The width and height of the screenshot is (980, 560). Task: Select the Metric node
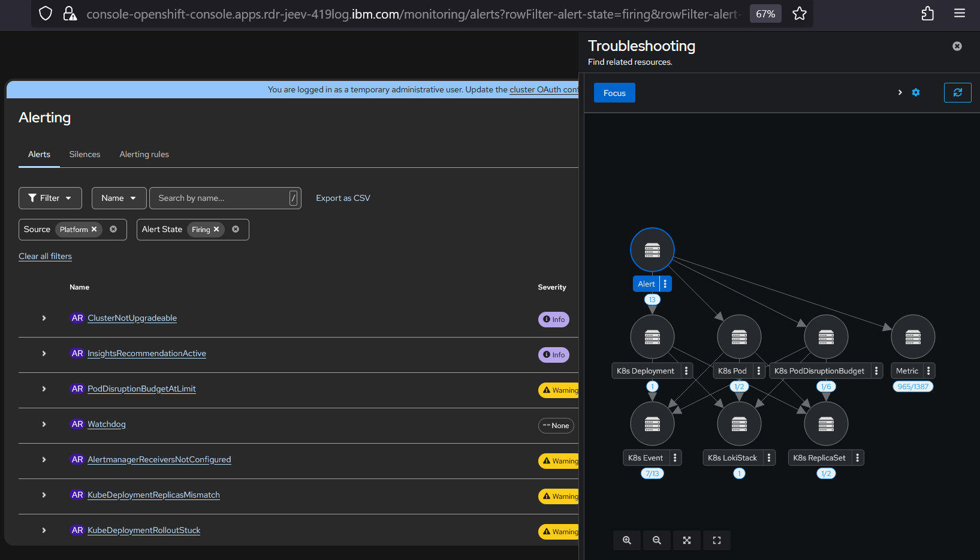pyautogui.click(x=913, y=337)
